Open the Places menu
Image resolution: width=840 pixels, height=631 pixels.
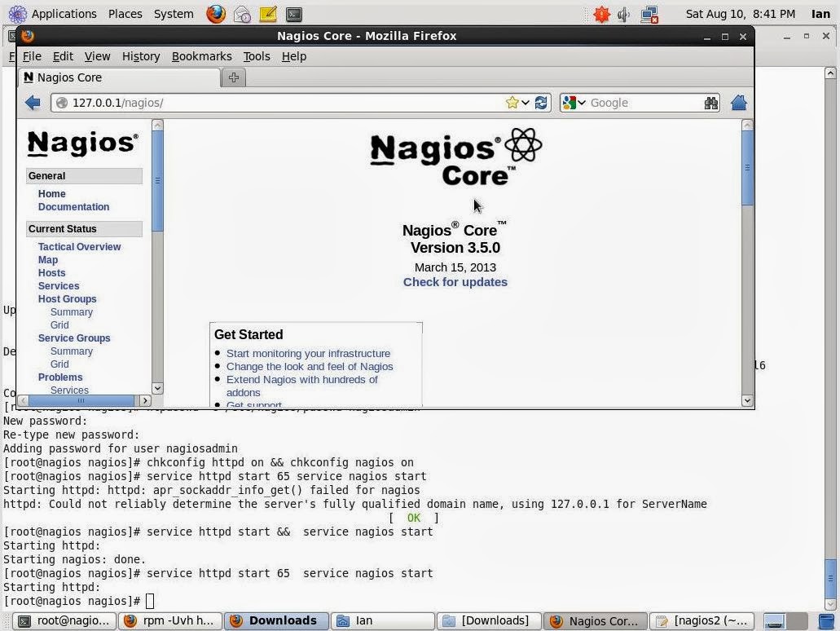click(125, 14)
